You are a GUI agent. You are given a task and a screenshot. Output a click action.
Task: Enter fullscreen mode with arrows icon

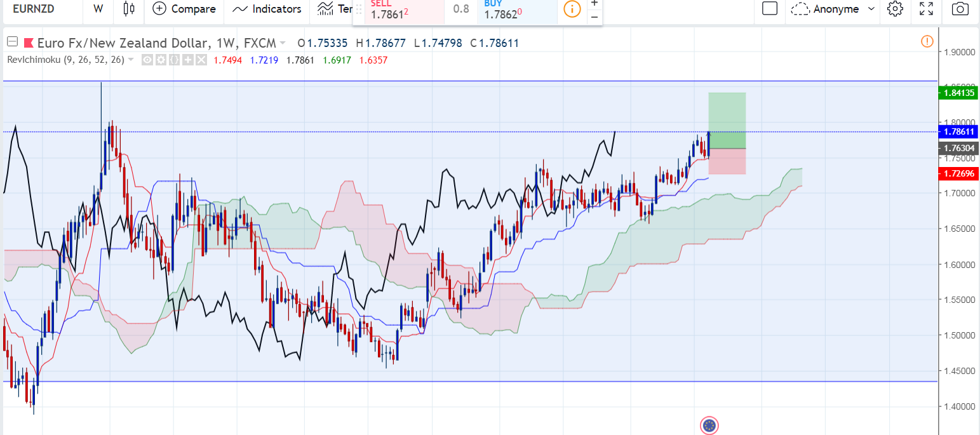pyautogui.click(x=927, y=9)
